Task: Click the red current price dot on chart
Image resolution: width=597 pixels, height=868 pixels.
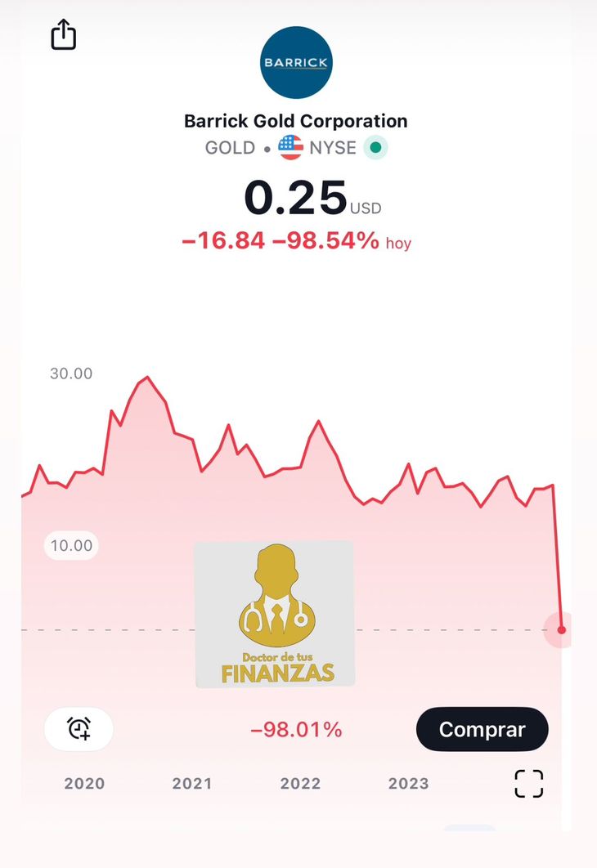Action: 562,630
